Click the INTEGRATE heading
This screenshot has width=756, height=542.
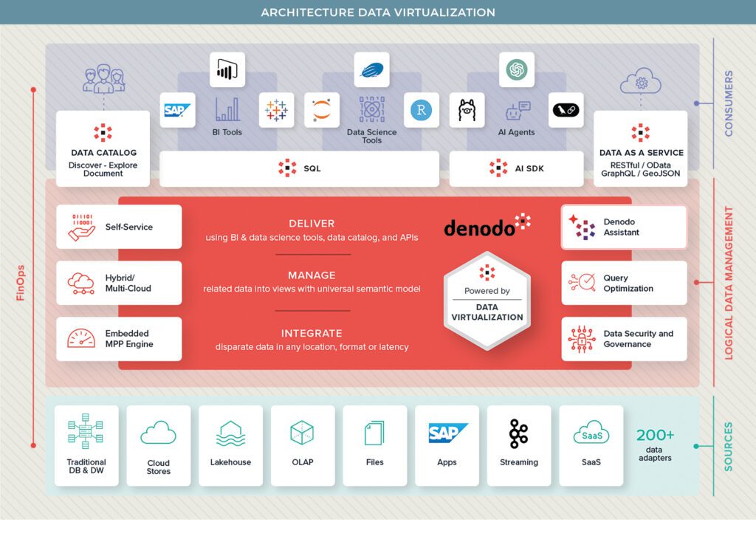coord(312,333)
